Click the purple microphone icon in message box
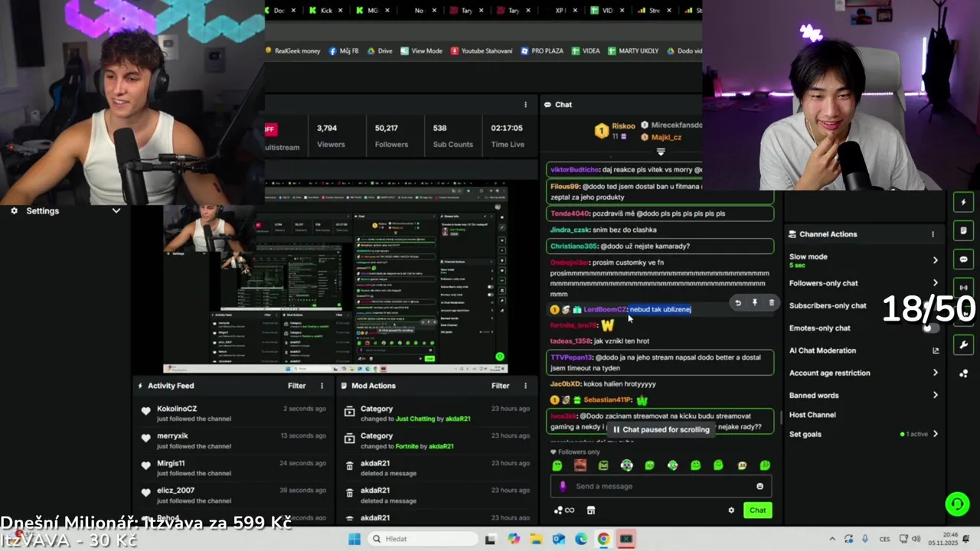Screen dimensions: 980x551 tap(563, 486)
